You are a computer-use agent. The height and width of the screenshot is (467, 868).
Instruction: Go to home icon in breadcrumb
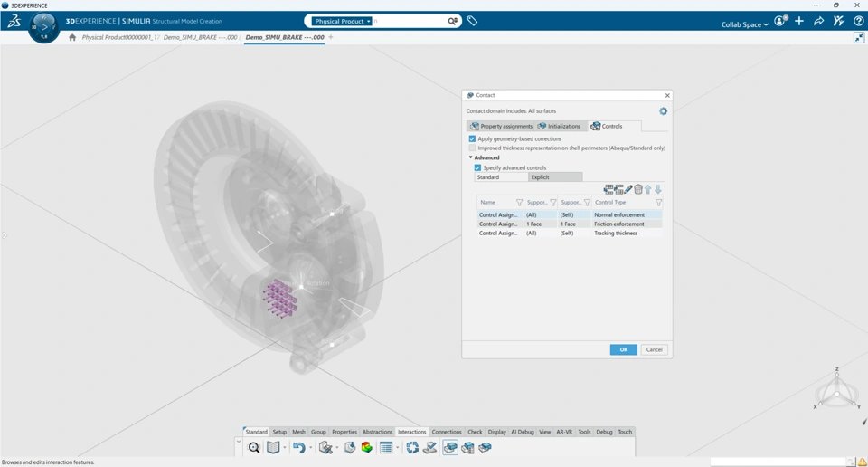(72, 38)
